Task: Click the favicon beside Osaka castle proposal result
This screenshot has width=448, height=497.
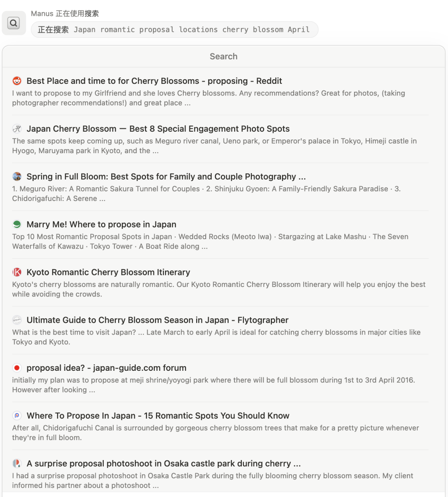Action: point(17,463)
